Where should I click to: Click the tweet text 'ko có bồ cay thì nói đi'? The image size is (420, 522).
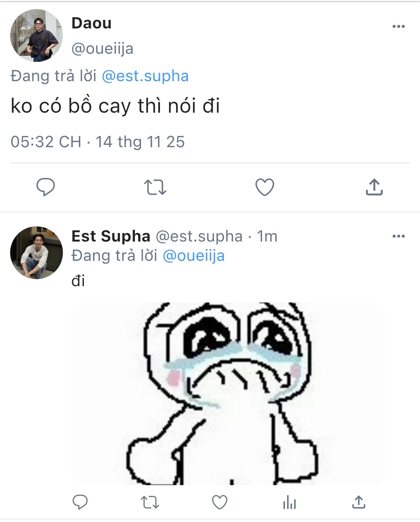[115, 106]
